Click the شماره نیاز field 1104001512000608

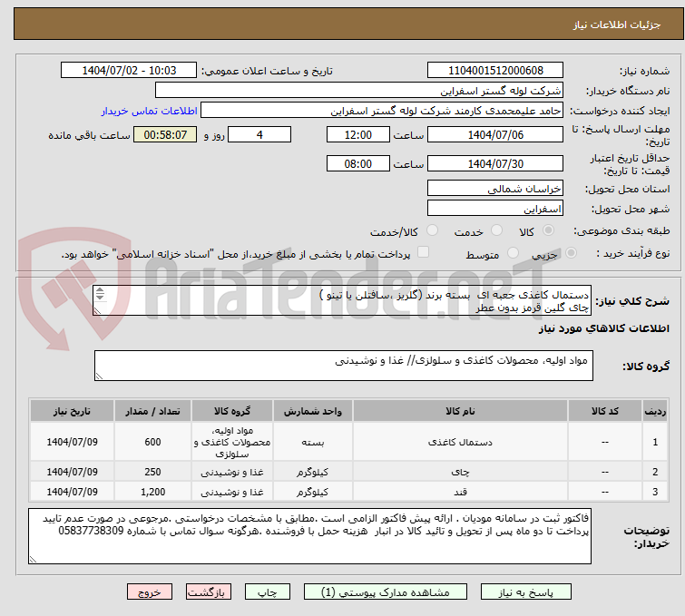tap(495, 71)
